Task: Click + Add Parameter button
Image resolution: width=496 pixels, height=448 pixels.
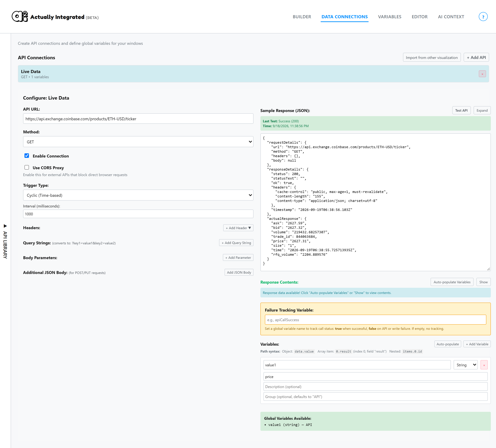Action: click(238, 257)
